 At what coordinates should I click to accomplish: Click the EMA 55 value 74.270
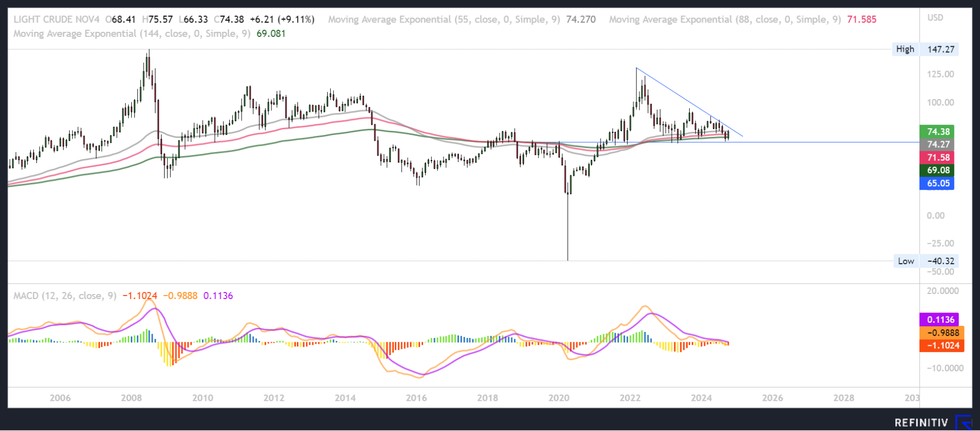click(581, 19)
